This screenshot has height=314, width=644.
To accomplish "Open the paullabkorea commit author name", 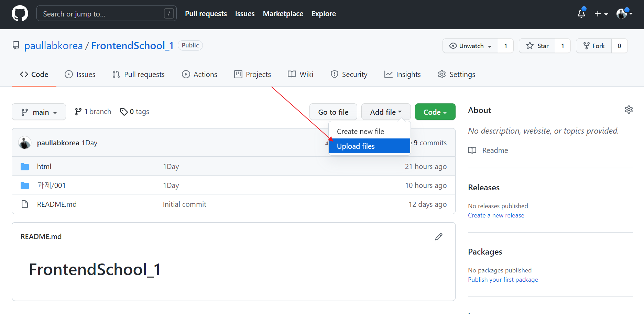I will [58, 143].
